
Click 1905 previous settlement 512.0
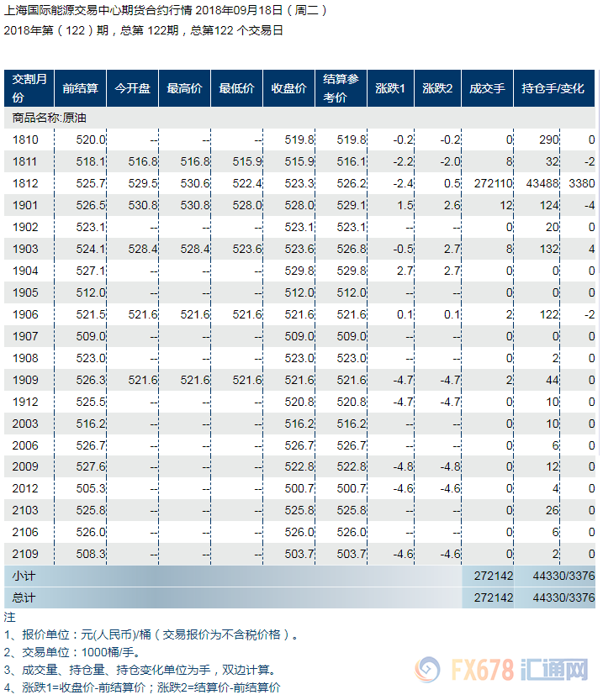tap(91, 292)
